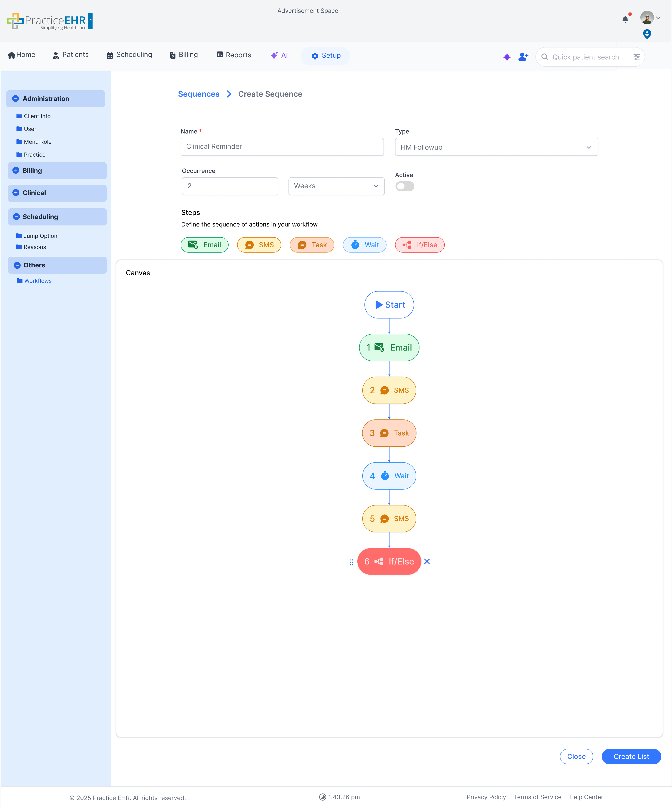Click the add patient icon

point(523,57)
